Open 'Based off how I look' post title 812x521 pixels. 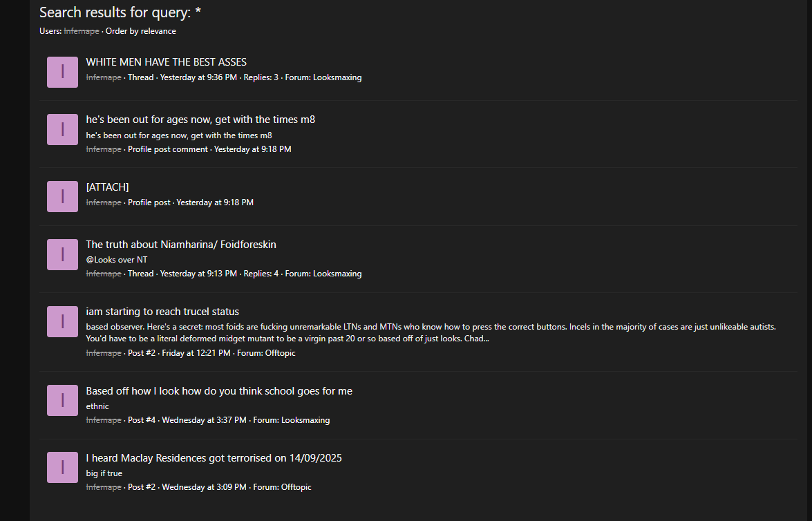pos(219,391)
